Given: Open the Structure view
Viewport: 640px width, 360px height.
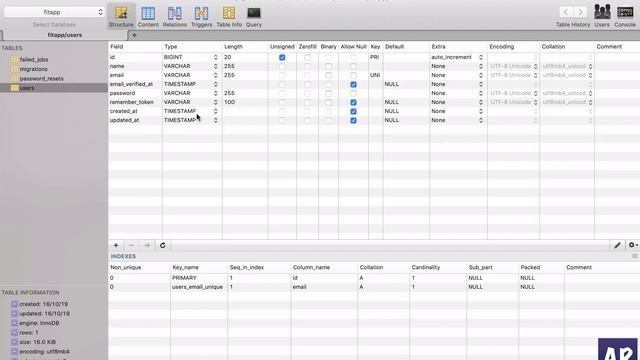Looking at the screenshot, I should tap(121, 17).
